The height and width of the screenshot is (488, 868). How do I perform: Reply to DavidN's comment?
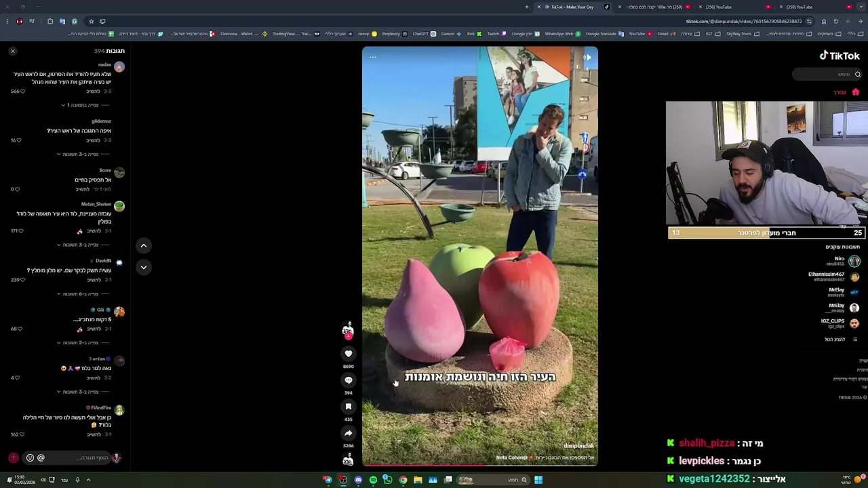click(x=93, y=280)
